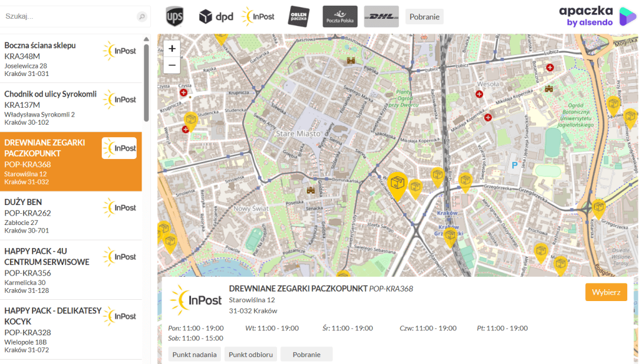
Task: Filter by Poczta Polska carrier
Action: click(x=340, y=16)
